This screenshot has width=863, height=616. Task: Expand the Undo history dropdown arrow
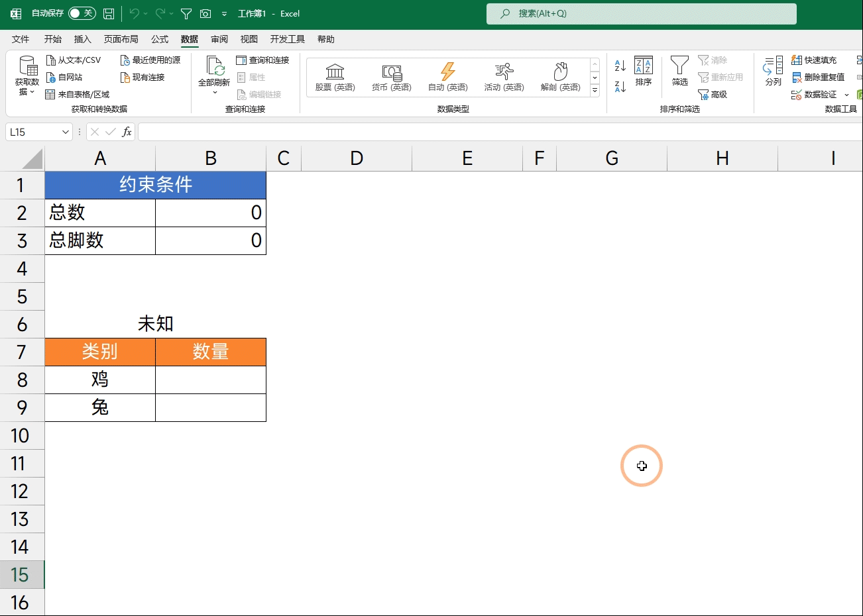145,13
